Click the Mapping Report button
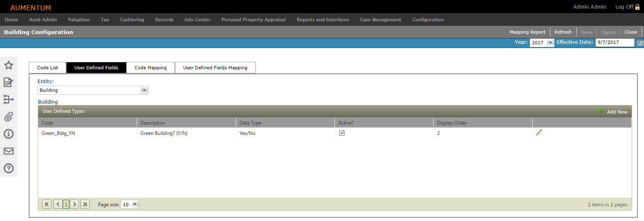Image resolution: width=644 pixels, height=221 pixels. pos(527,32)
